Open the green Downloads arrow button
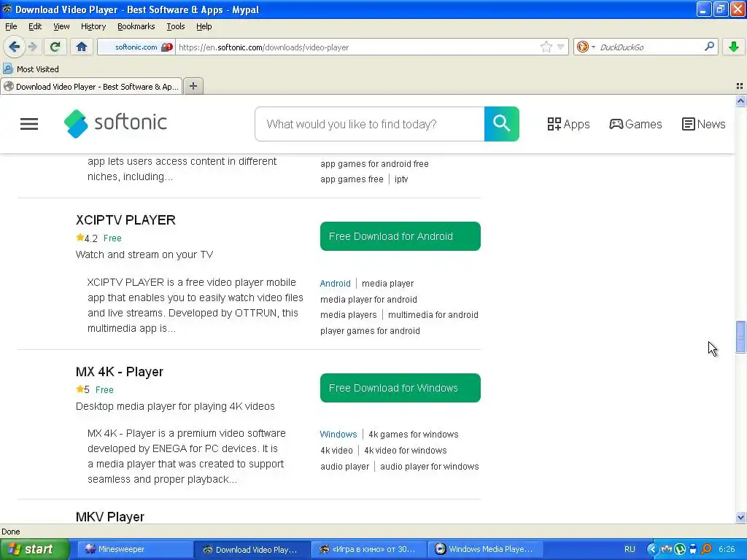 734,47
